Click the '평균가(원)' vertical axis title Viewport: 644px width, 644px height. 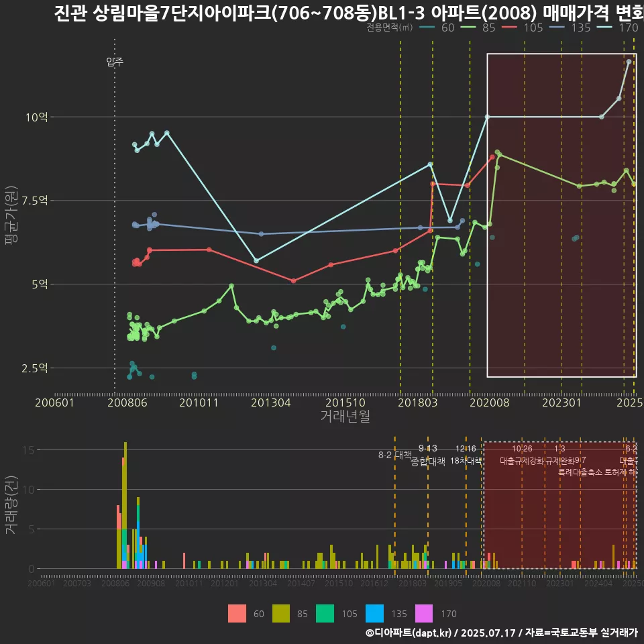11,215
